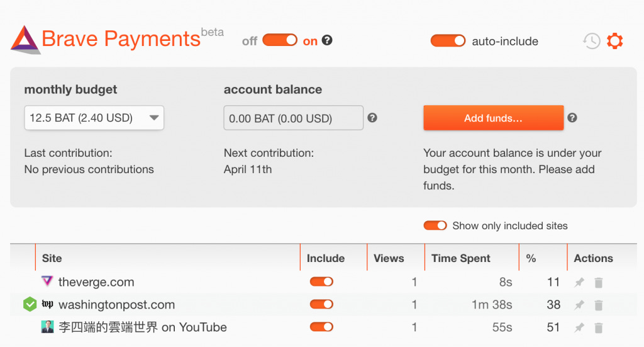The image size is (644, 347).
Task: Click the 'April 11th' next contribution date
Action: coord(248,169)
